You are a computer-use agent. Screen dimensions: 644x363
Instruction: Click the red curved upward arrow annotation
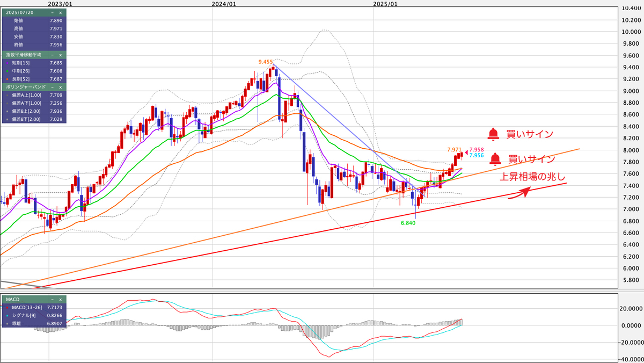pos(521,193)
